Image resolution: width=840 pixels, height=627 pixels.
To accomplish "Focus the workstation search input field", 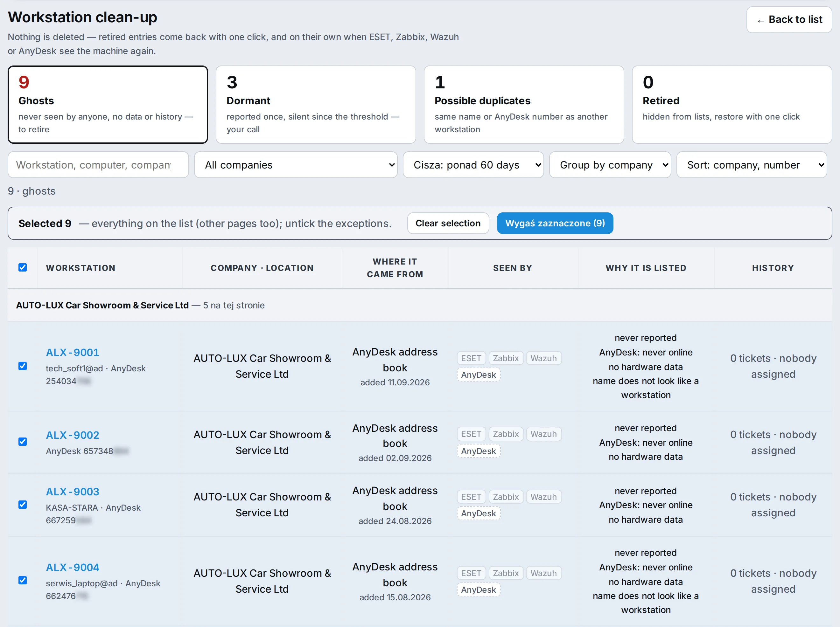I will 98,165.
